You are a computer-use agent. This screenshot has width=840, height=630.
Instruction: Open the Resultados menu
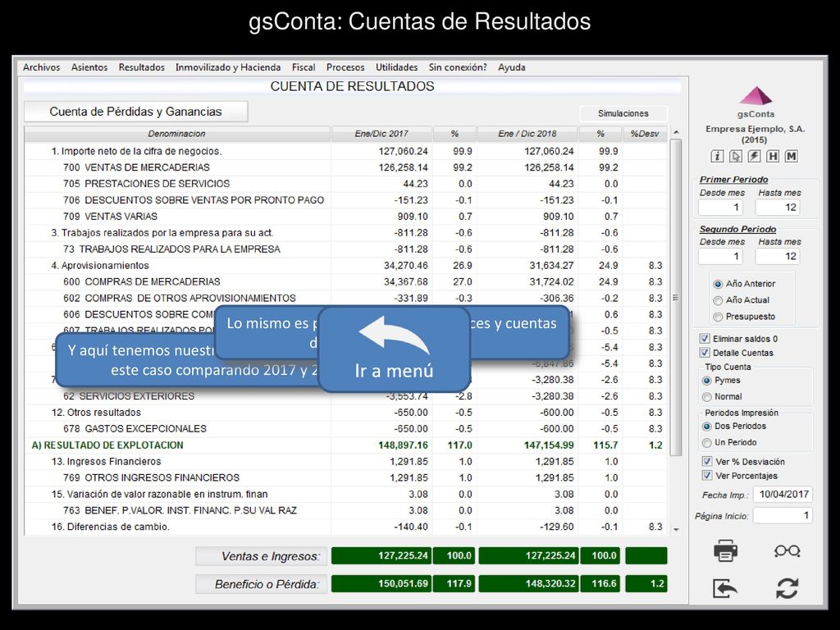[x=141, y=67]
